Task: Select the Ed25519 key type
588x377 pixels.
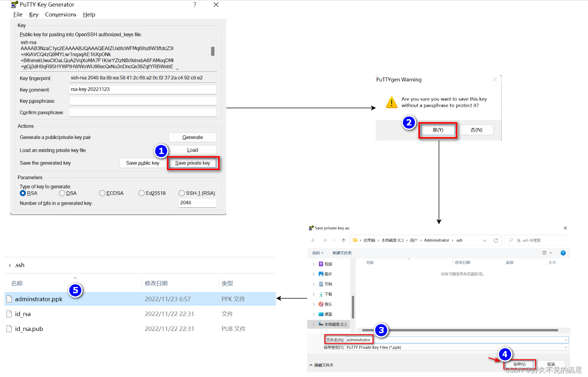Action: (141, 193)
